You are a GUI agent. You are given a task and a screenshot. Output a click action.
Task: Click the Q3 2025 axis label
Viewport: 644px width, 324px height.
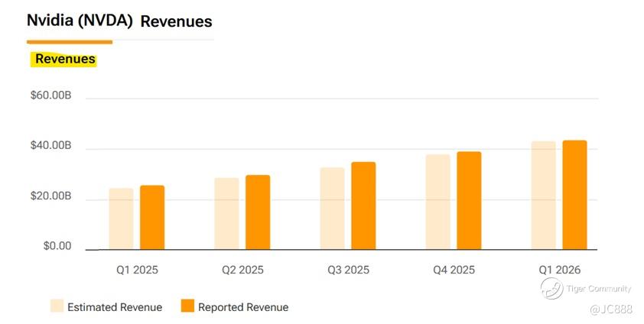tap(348, 270)
